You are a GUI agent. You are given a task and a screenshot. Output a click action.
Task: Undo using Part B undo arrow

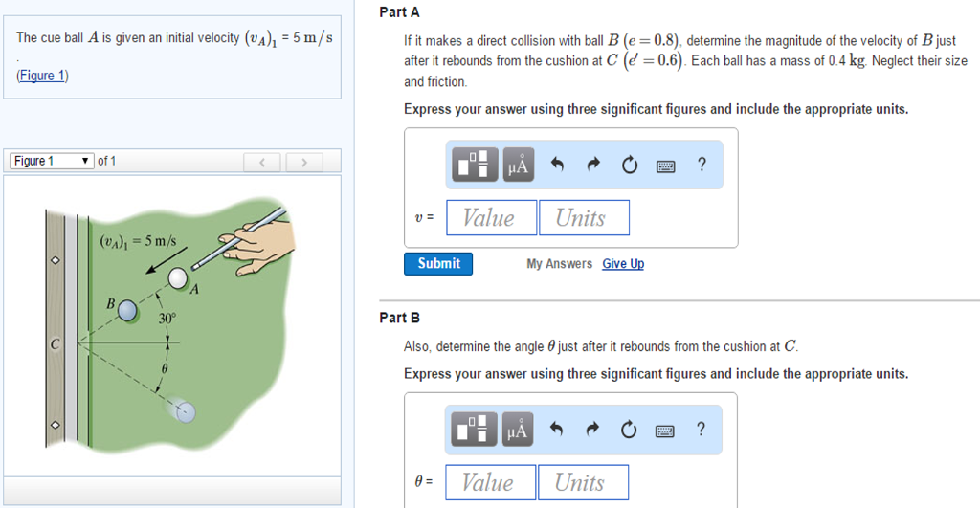point(557,431)
